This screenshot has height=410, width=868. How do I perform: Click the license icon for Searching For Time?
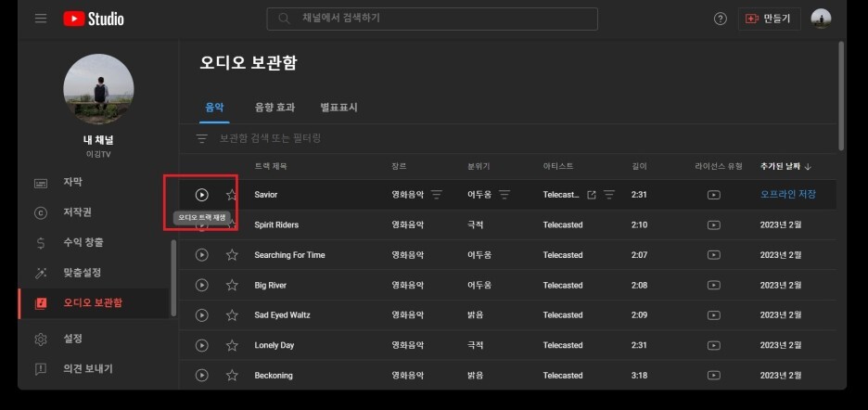[x=714, y=255]
